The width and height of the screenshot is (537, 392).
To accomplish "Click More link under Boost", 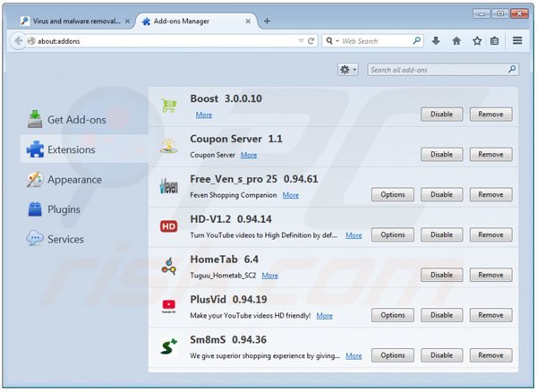I will 204,115.
